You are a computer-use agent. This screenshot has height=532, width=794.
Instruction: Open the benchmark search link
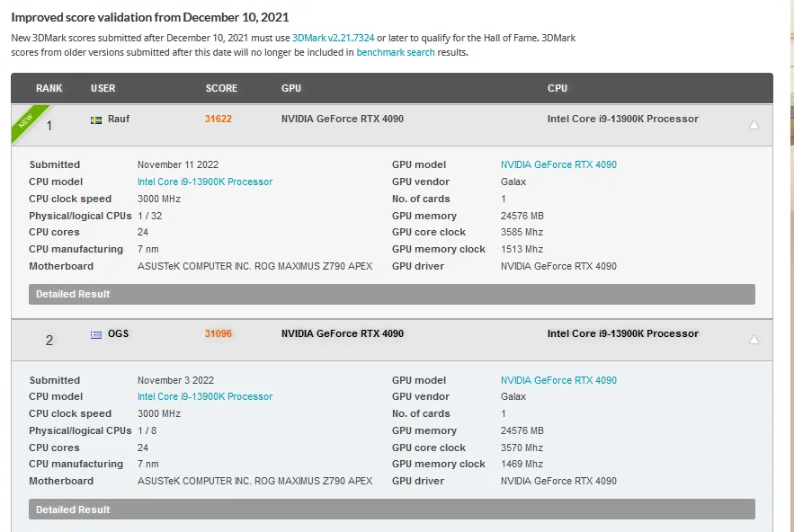click(x=396, y=52)
